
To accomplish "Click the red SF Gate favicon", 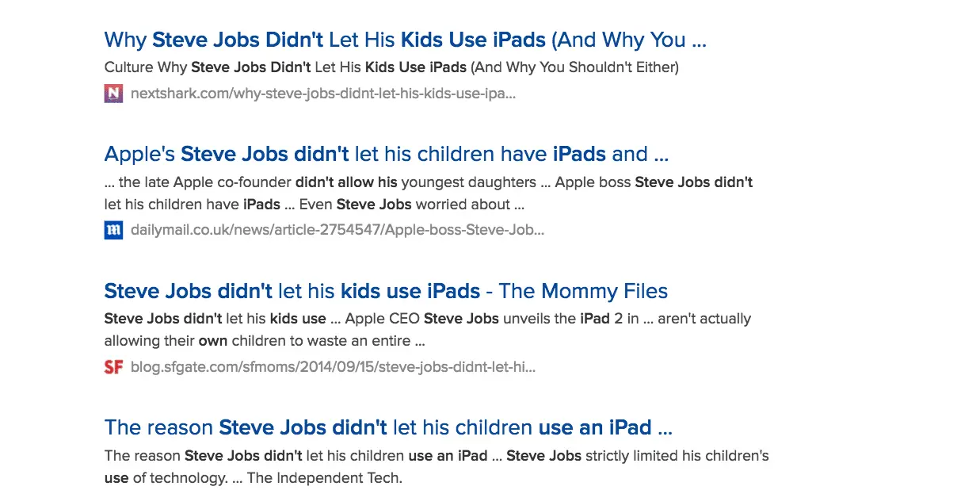I will (113, 368).
